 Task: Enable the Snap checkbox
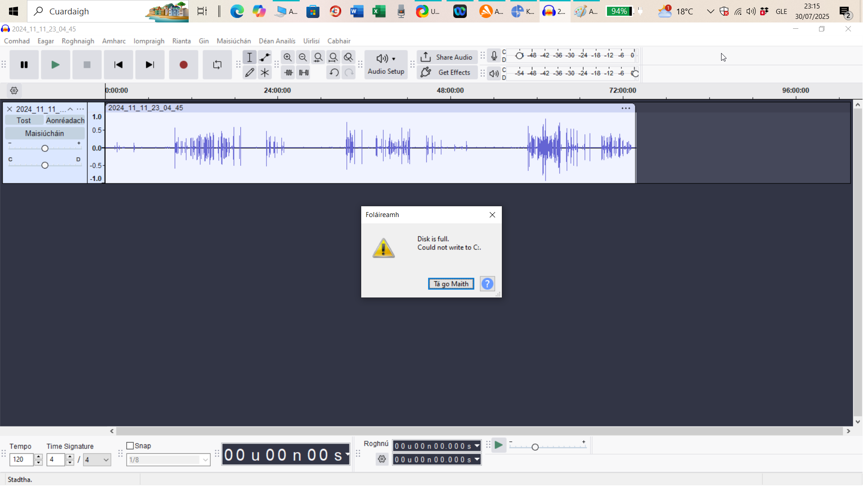pyautogui.click(x=131, y=445)
